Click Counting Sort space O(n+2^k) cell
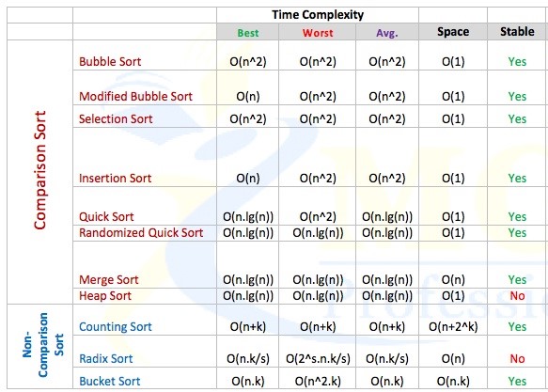Viewport: 548px width, 392px height. pyautogui.click(x=453, y=320)
